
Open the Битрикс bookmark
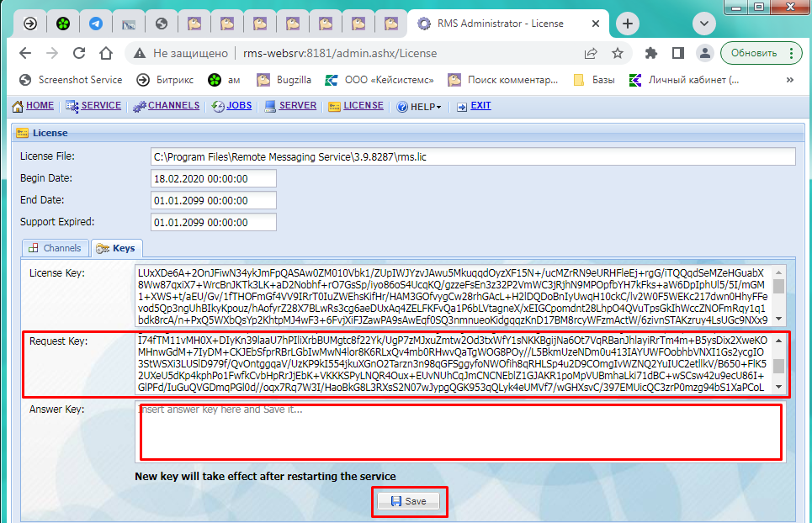[x=165, y=80]
